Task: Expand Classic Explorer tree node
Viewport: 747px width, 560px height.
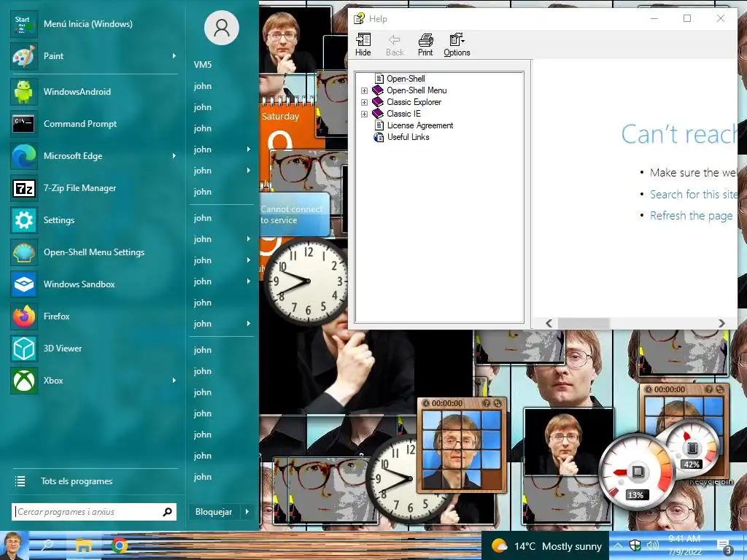Action: pos(364,102)
